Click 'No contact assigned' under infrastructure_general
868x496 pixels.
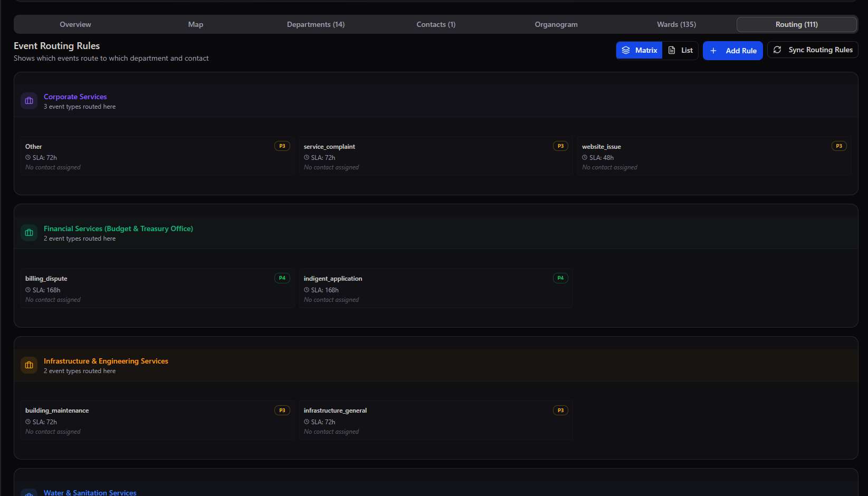coord(331,432)
